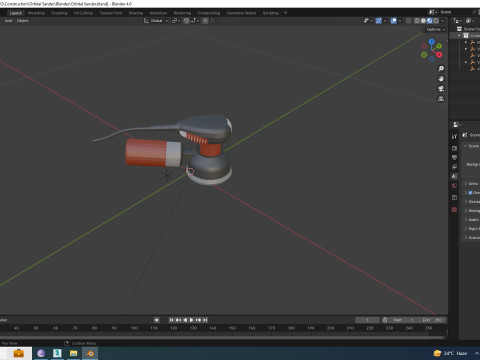
Task: Open the weather widget in the taskbar
Action: pyautogui.click(x=451, y=353)
